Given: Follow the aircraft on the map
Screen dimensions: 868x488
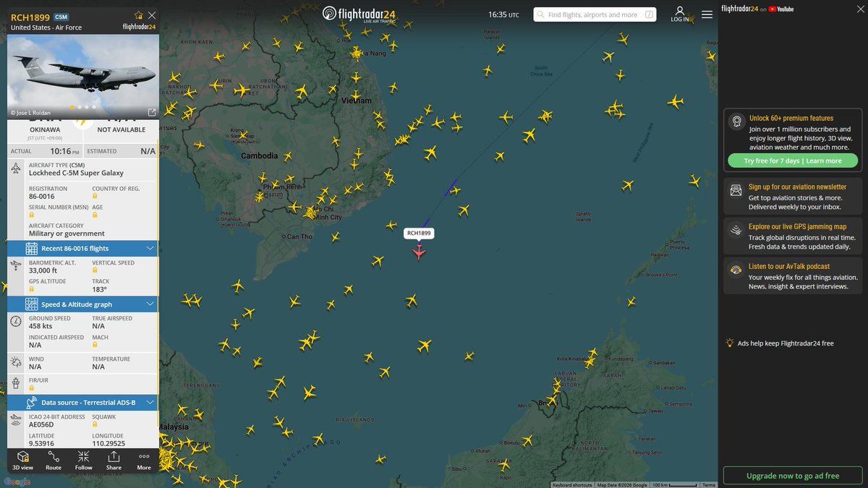Looking at the screenshot, I should (x=84, y=460).
